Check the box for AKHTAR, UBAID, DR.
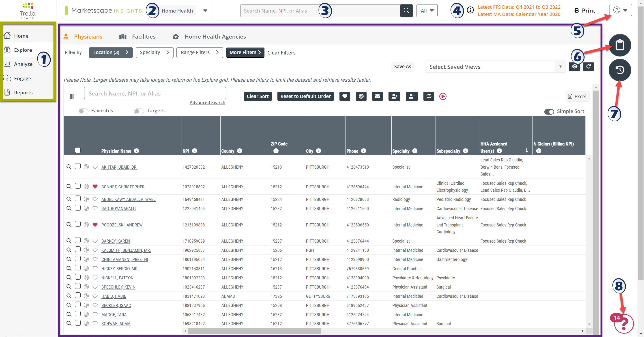 point(78,166)
